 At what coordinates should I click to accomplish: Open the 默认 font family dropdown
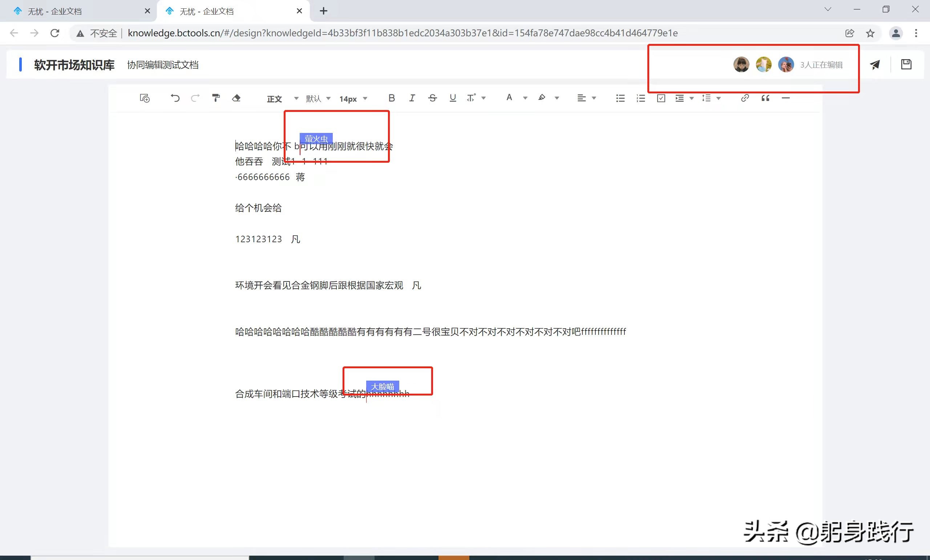pyautogui.click(x=318, y=98)
